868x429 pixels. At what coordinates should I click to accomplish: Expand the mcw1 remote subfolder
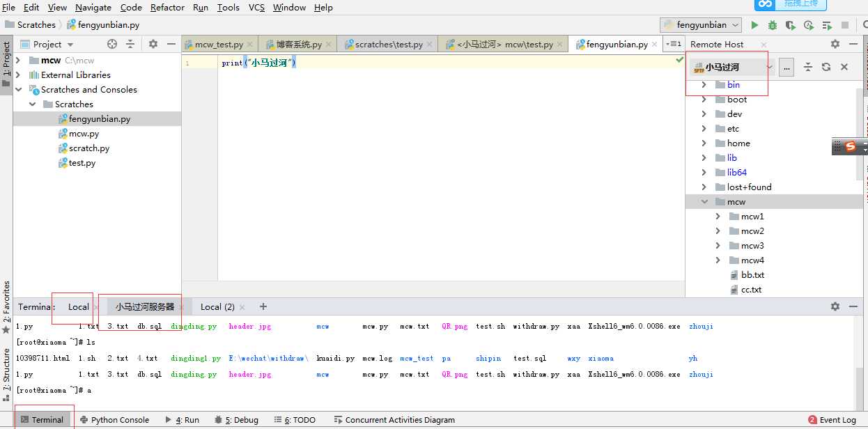tap(718, 217)
